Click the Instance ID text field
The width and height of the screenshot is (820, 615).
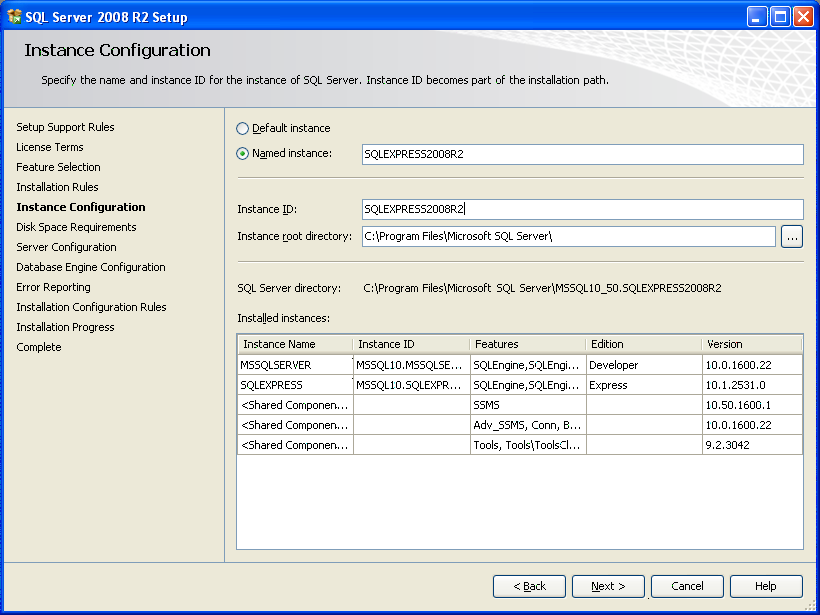click(x=583, y=209)
